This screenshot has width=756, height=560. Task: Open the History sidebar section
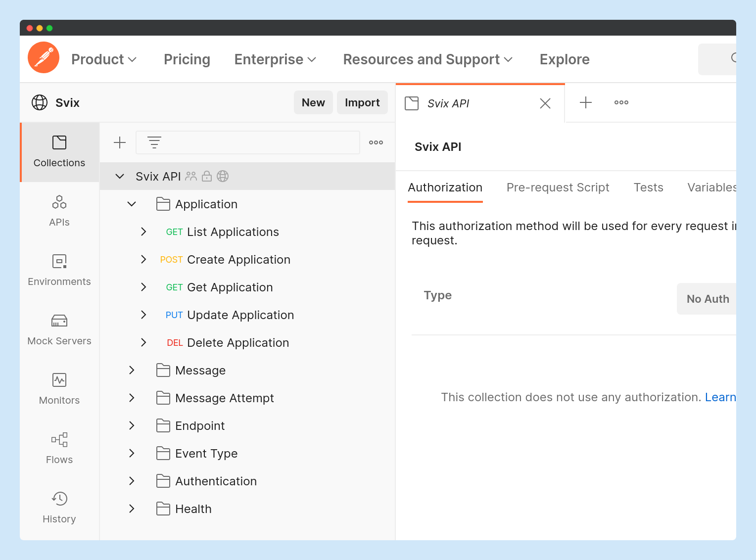click(59, 508)
